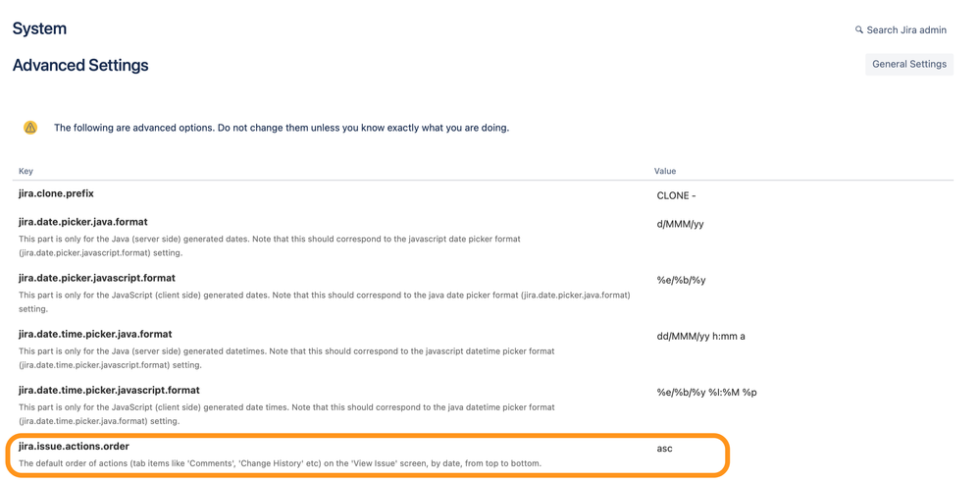
Task: Click the default order of actions description
Action: pyautogui.click(x=280, y=463)
